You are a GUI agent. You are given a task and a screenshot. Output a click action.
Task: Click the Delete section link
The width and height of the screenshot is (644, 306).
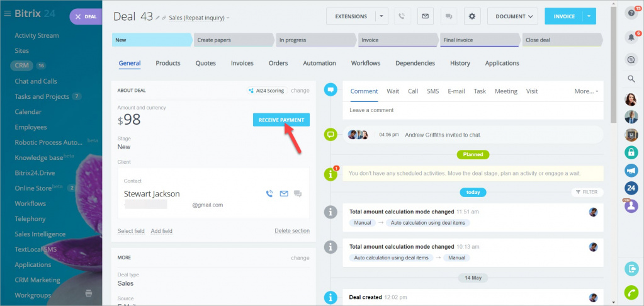click(292, 231)
